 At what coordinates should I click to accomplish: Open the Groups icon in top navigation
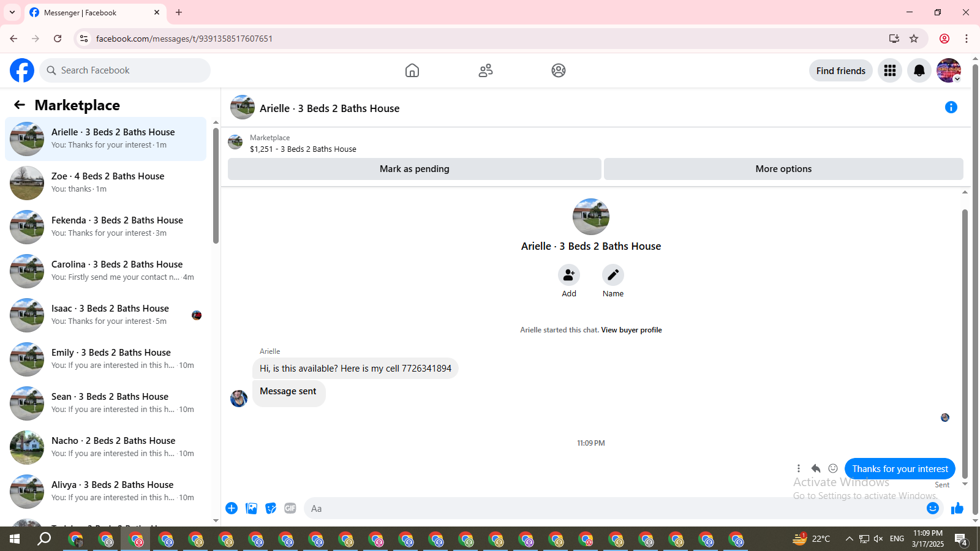(x=559, y=70)
